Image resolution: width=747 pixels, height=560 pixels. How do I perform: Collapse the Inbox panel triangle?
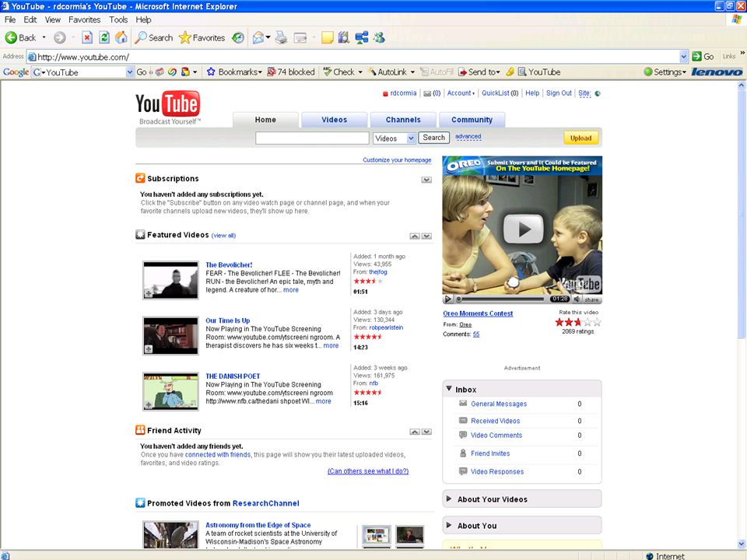(449, 389)
